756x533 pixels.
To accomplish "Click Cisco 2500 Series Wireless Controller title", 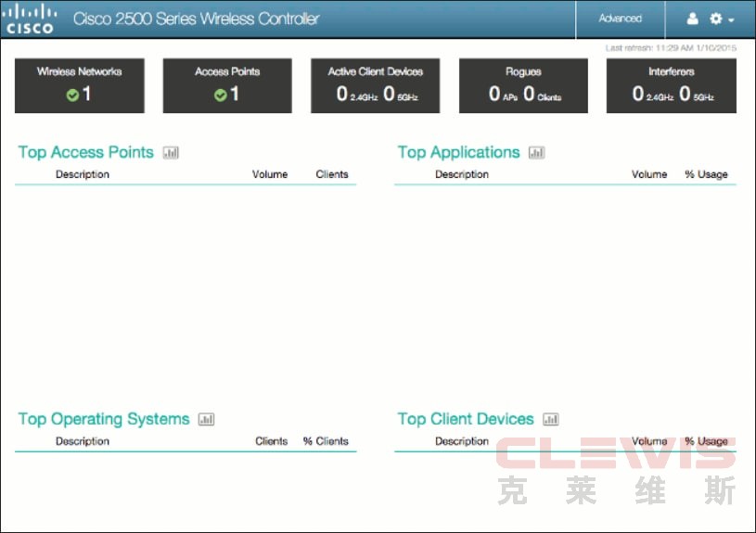I will (197, 19).
